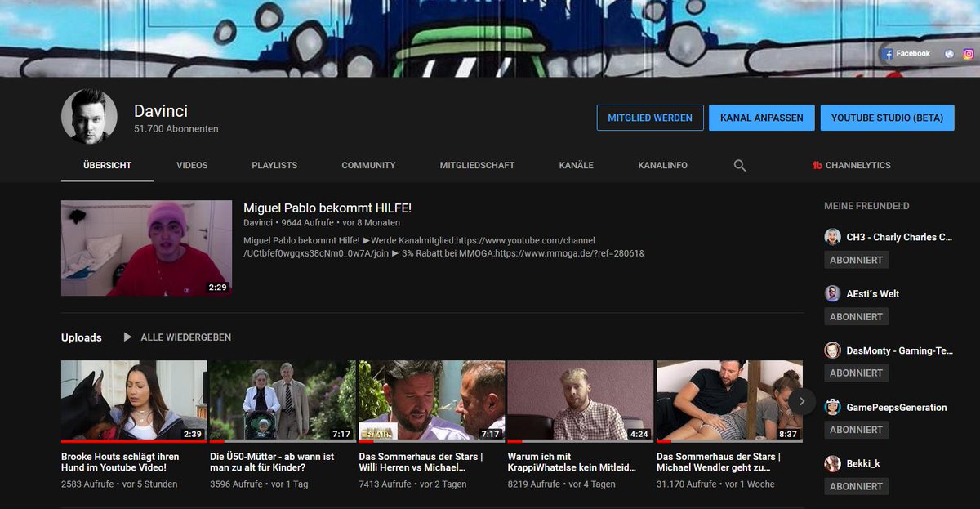The width and height of the screenshot is (980, 509).
Task: Click the Davinci channel avatar
Action: tap(89, 117)
